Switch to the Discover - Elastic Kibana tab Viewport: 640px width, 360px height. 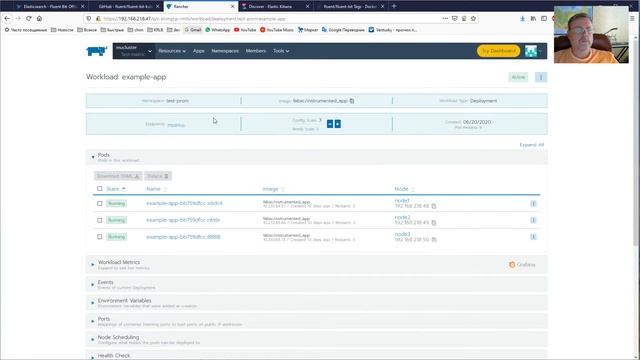pos(274,7)
